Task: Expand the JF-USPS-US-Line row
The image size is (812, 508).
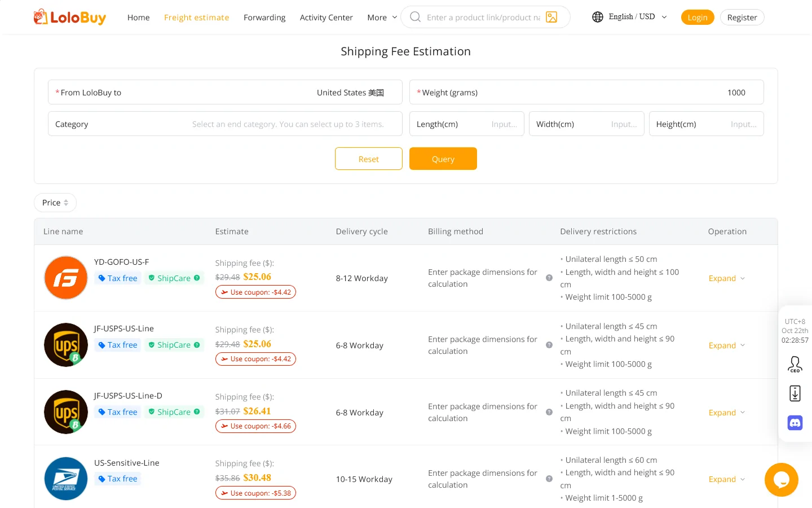Action: point(727,345)
